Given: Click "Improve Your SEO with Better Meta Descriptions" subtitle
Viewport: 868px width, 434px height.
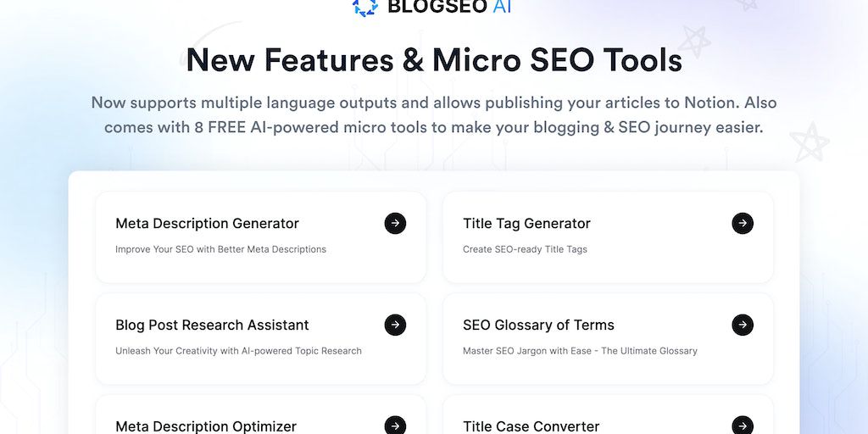Looking at the screenshot, I should click(x=220, y=249).
